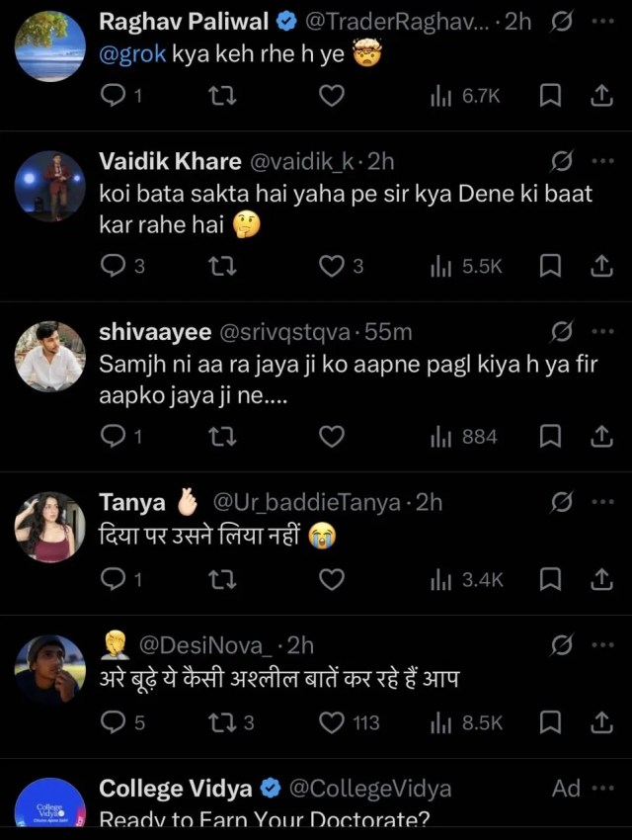Repost shivaayee's tweet
Screen dimensions: 632x840
222,436
